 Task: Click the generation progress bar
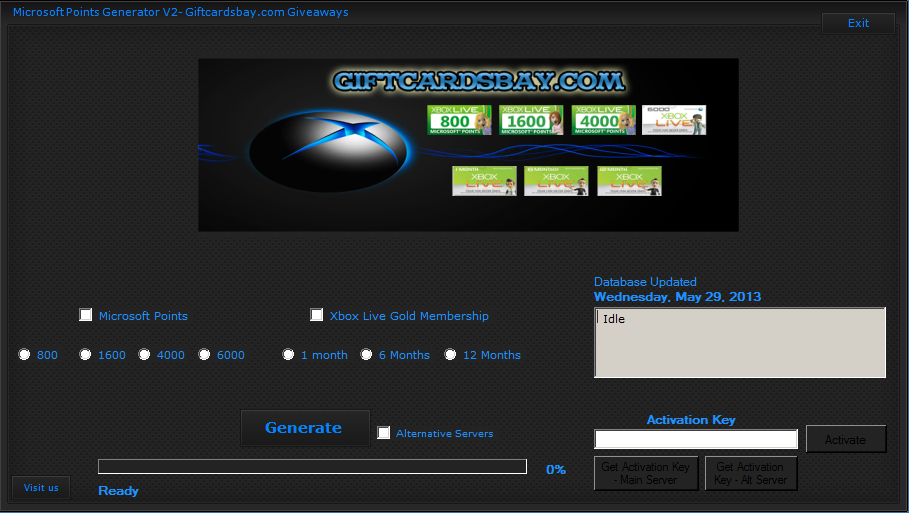click(x=312, y=467)
